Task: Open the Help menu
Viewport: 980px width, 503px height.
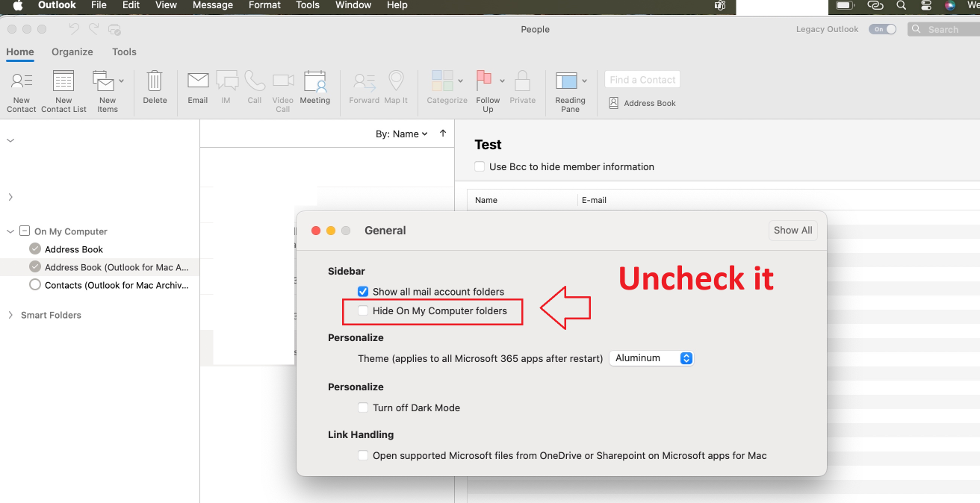Action: pyautogui.click(x=397, y=5)
